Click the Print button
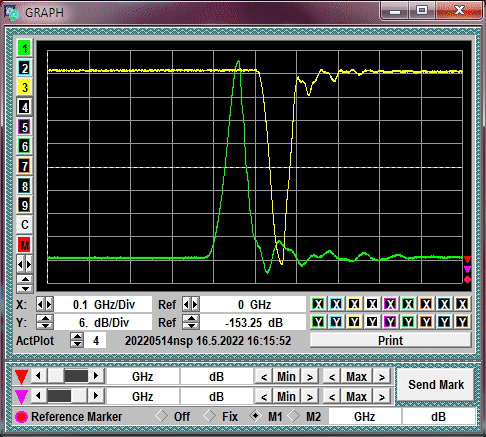This screenshot has height=437, width=486. [391, 340]
